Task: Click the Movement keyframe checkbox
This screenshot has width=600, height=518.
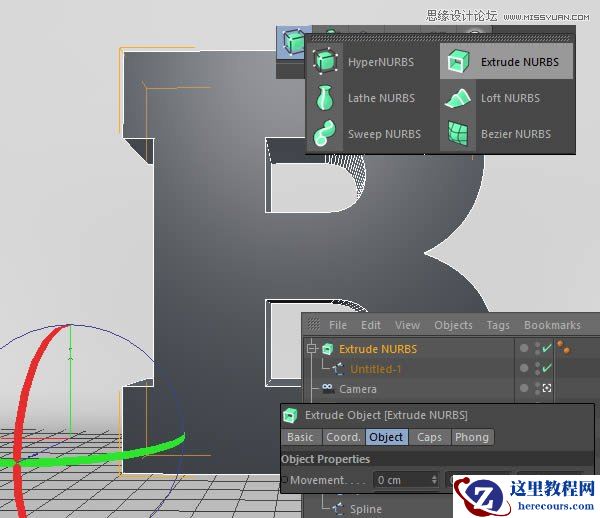Action: point(284,480)
